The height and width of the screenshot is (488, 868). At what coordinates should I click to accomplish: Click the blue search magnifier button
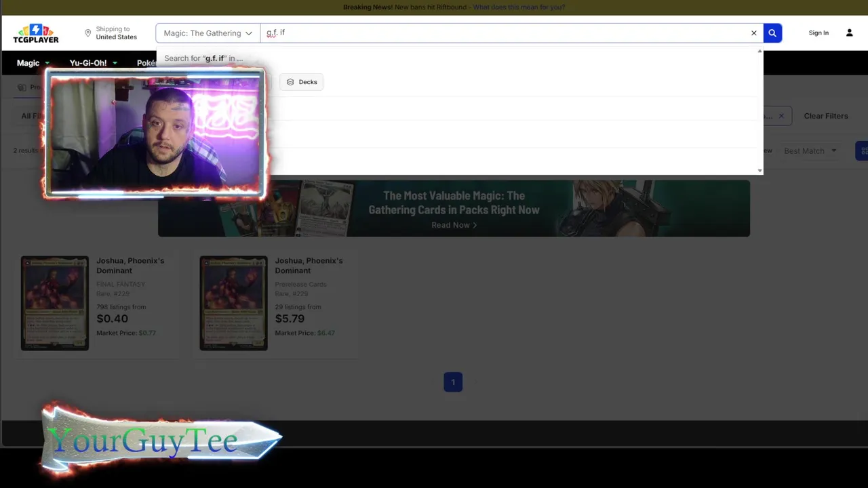tap(772, 33)
